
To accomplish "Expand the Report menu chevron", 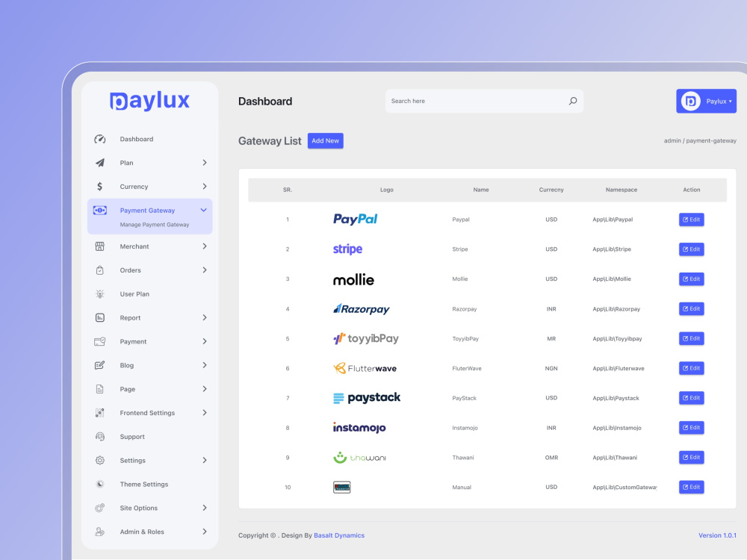I will [x=205, y=317].
